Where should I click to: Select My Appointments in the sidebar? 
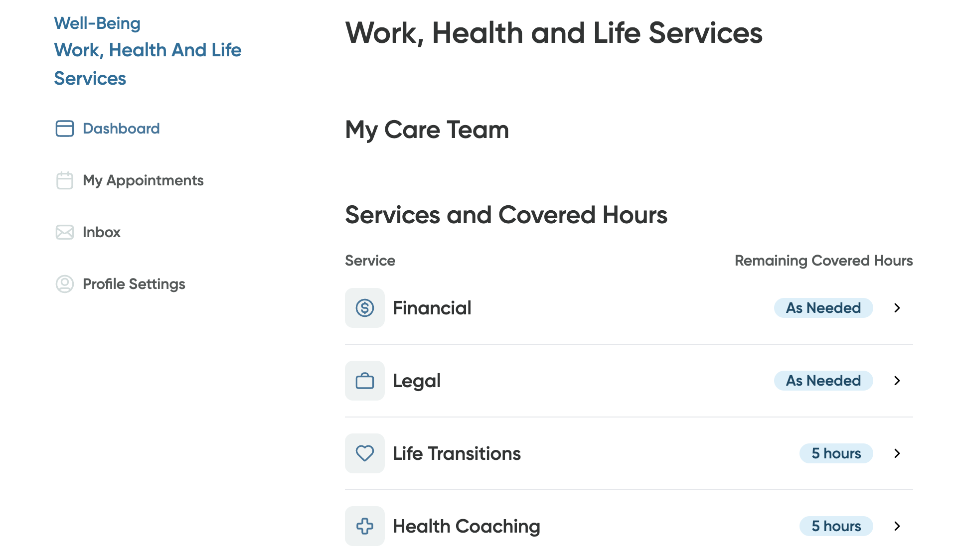[143, 180]
